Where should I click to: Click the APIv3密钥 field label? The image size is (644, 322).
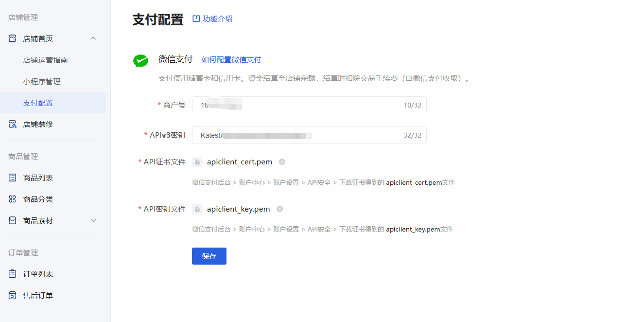click(x=168, y=135)
